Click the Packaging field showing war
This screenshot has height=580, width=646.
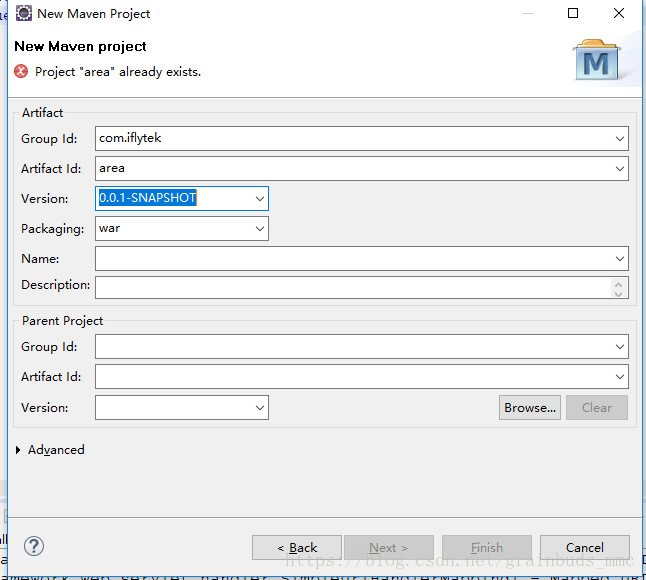[x=182, y=229]
